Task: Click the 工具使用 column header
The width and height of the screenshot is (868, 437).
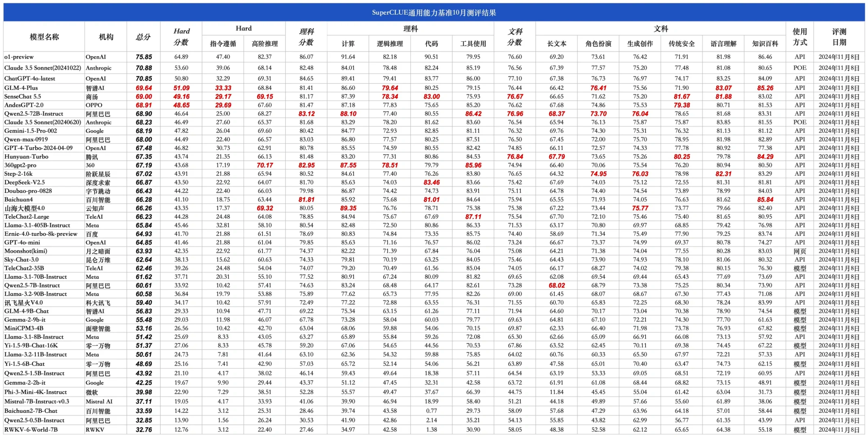Action: click(473, 44)
